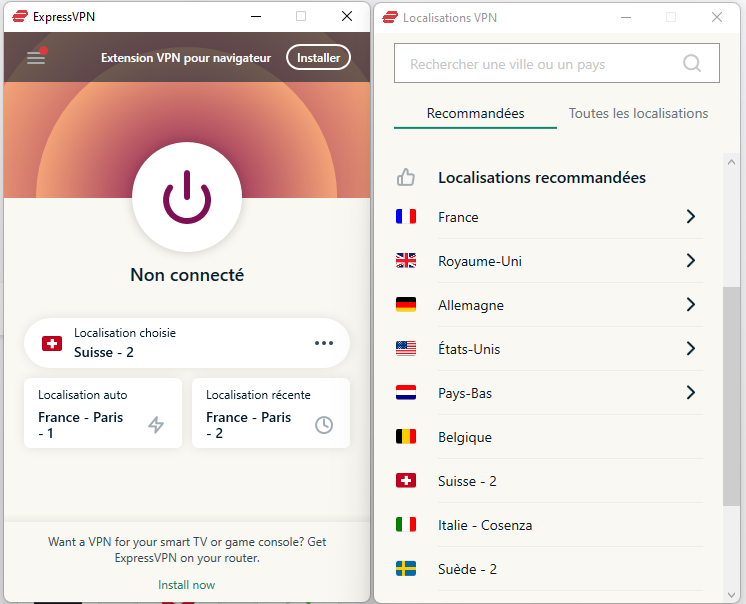The image size is (746, 604).
Task: Select Italie - Cosenza location
Action: click(x=549, y=525)
